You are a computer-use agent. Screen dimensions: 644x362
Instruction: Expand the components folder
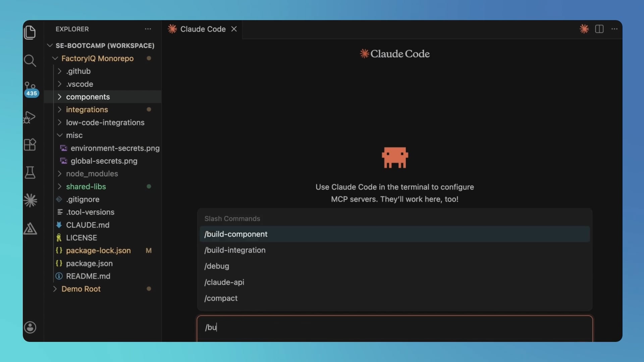(x=88, y=97)
